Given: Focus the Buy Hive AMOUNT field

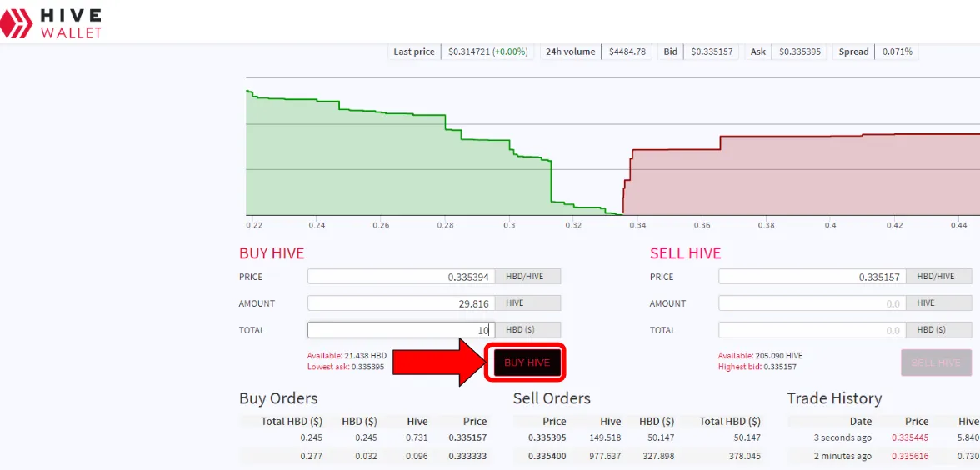Looking at the screenshot, I should pyautogui.click(x=402, y=303).
